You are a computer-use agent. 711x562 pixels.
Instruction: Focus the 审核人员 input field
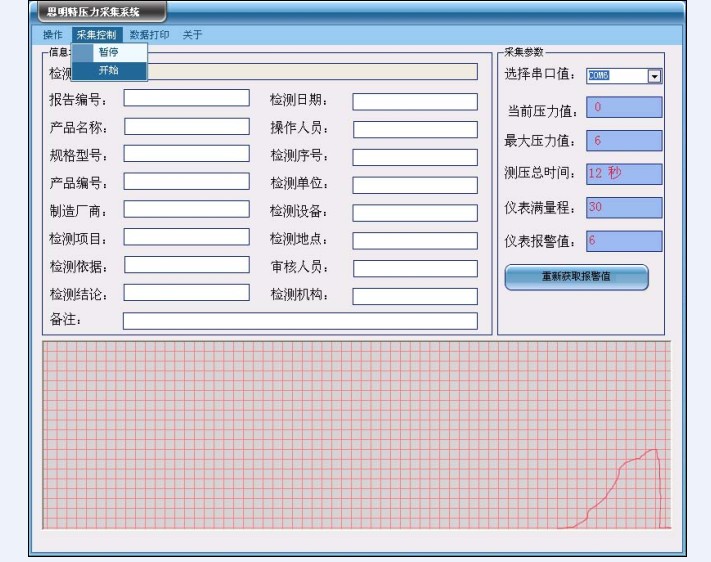coord(415,269)
